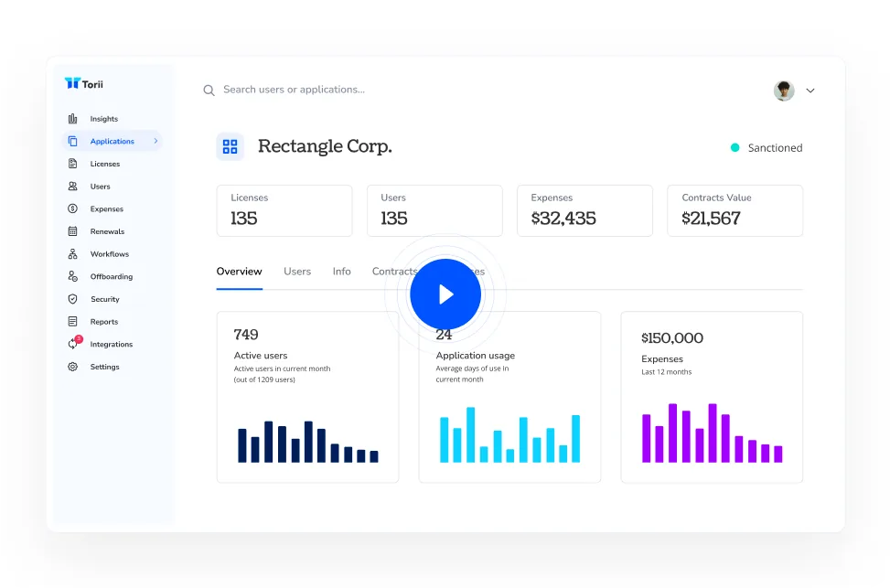
Task: Switch to the Info tab
Action: point(342,272)
